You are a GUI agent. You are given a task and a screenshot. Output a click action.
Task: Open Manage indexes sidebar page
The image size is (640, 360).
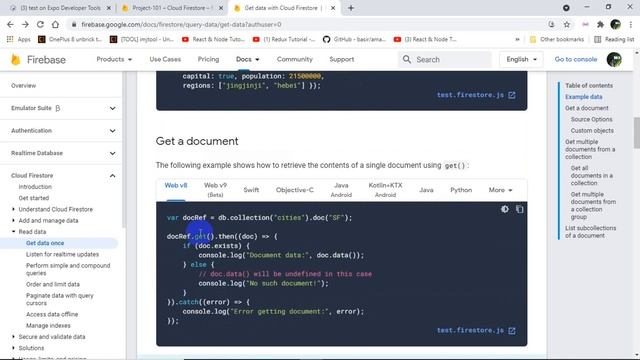pos(48,325)
